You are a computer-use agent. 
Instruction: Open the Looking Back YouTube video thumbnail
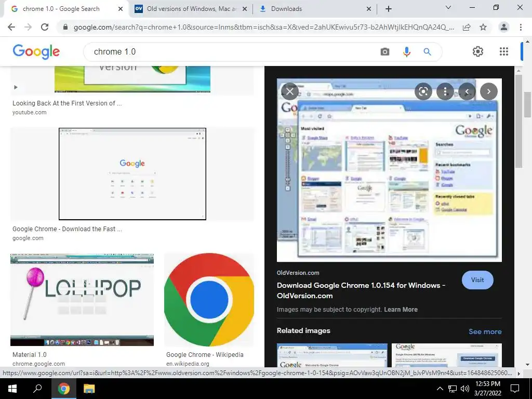click(x=132, y=79)
